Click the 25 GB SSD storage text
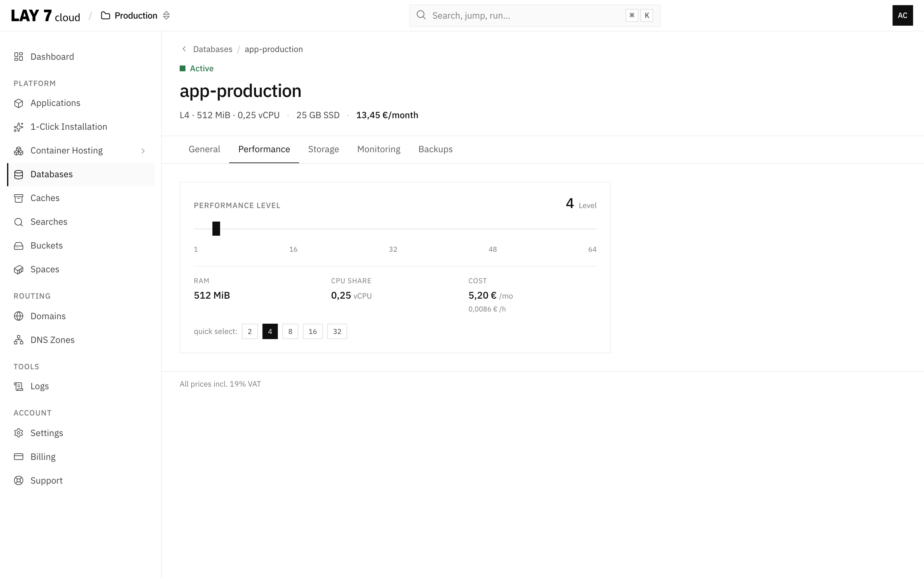924x578 pixels. coord(318,115)
